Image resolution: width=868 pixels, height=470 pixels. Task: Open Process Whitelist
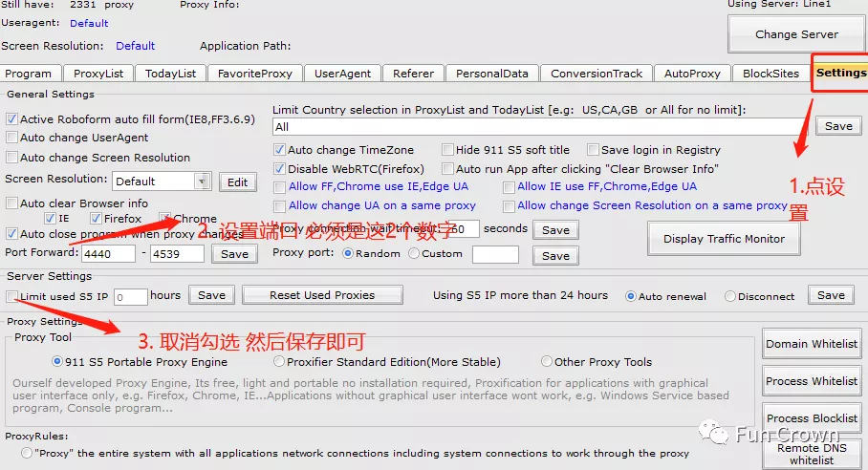[812, 381]
